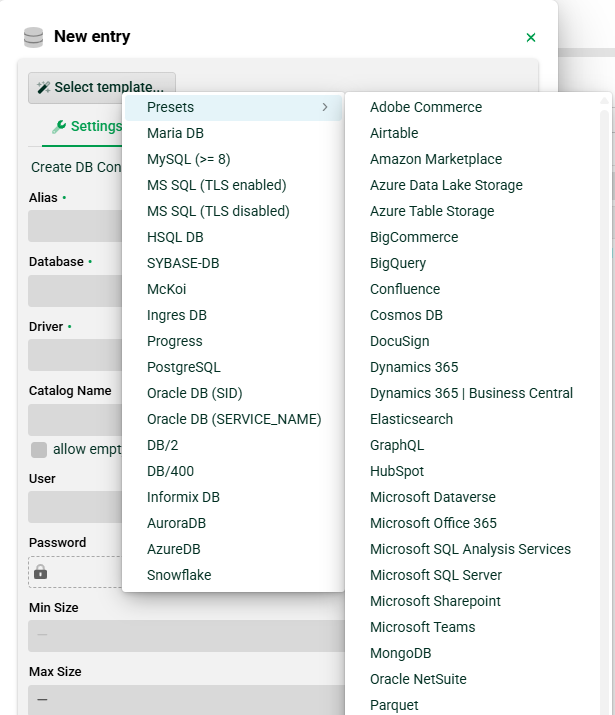The image size is (615, 715).
Task: Open the Settings tab
Action: click(x=87, y=126)
